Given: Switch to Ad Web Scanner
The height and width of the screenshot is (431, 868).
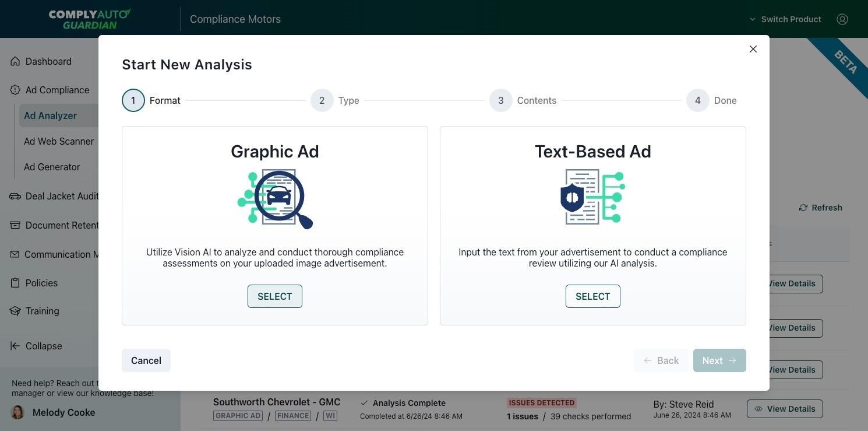Looking at the screenshot, I should [x=59, y=141].
